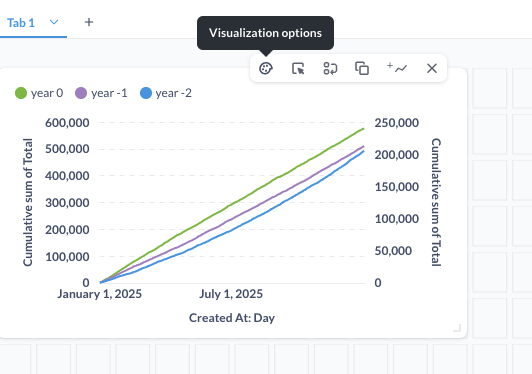Click the card resize handle corner
Image resolution: width=532 pixels, height=374 pixels.
(457, 328)
